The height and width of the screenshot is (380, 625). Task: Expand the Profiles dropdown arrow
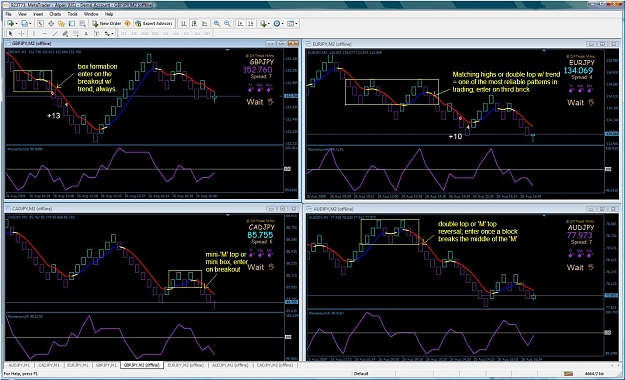point(30,24)
